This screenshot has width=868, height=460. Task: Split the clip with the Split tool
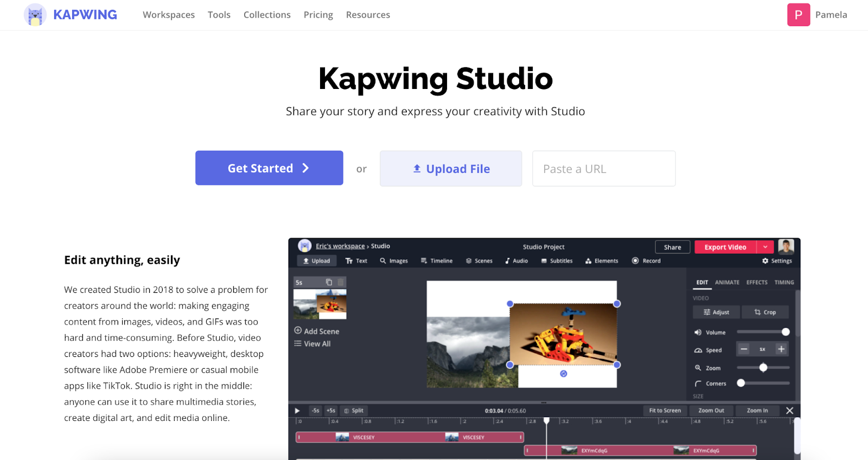pos(354,411)
